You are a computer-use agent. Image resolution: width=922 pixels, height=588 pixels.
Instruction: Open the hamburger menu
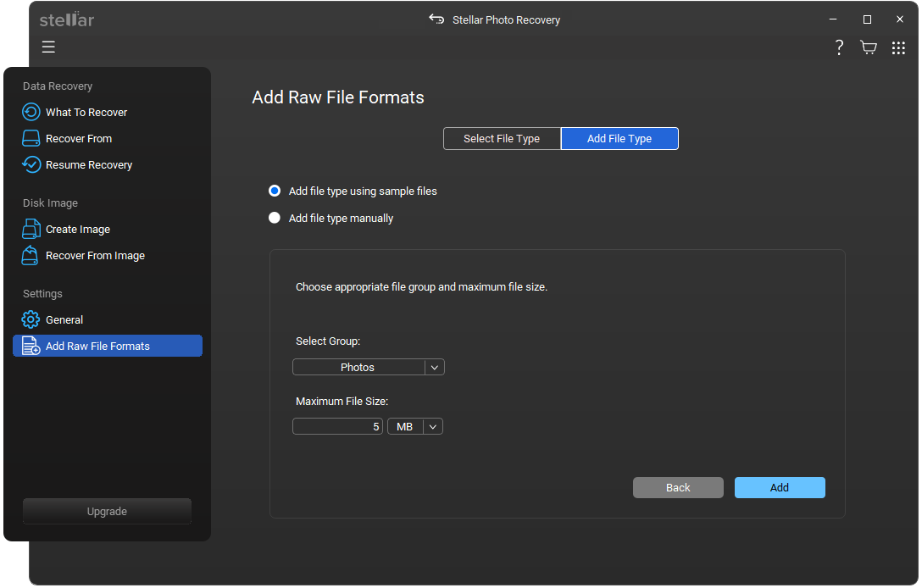[x=48, y=47]
